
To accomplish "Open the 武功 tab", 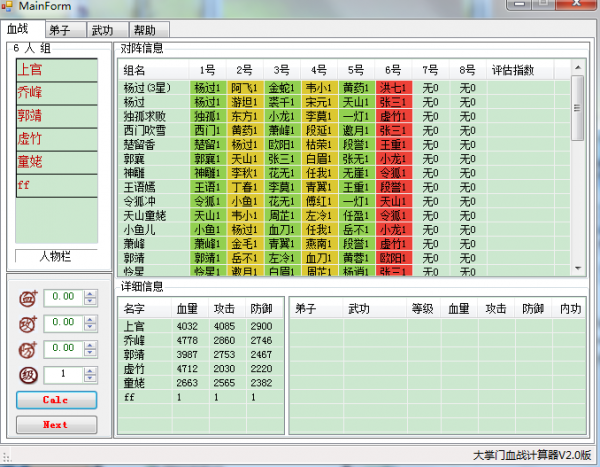I will point(107,30).
